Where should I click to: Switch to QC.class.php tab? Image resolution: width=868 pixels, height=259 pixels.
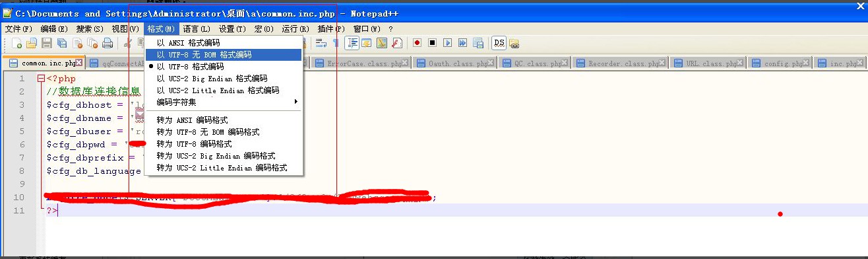[534, 63]
